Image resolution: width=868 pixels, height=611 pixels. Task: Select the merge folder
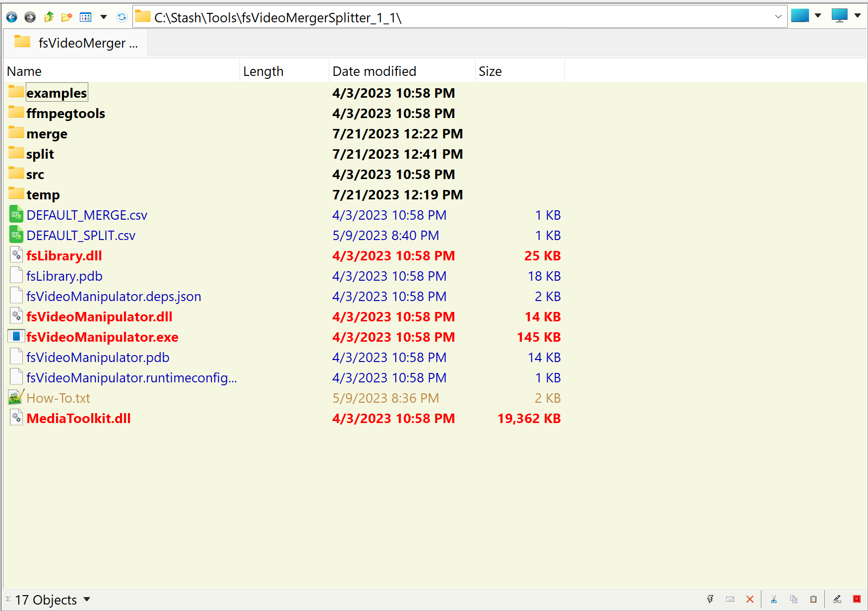(x=47, y=134)
